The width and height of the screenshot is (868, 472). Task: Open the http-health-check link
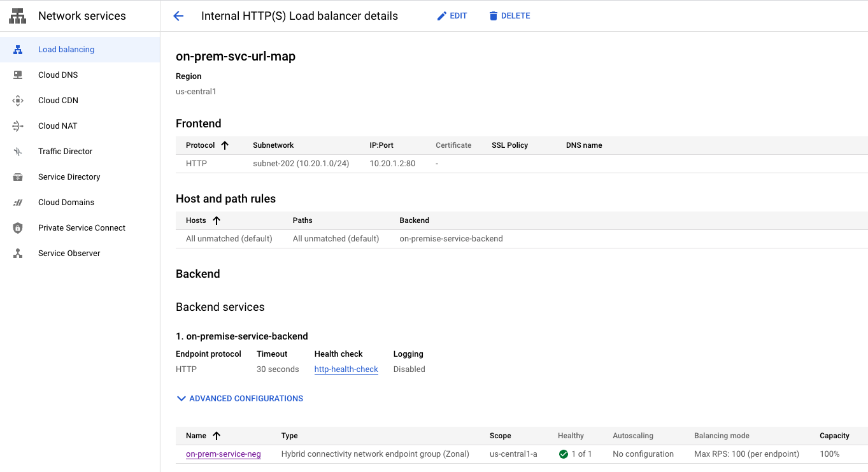click(x=346, y=369)
